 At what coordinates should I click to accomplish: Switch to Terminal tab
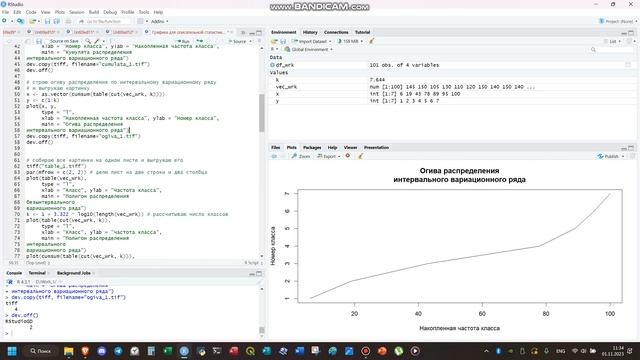tap(37, 273)
